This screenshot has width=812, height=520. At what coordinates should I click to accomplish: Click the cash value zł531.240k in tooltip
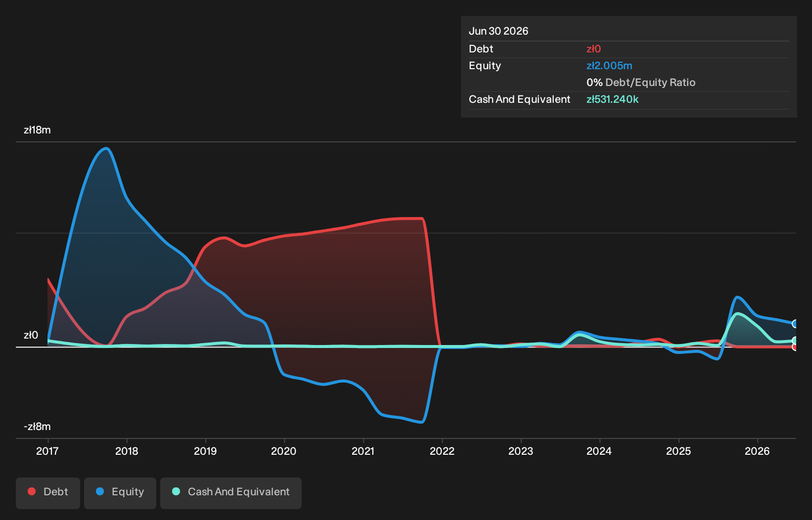point(612,99)
